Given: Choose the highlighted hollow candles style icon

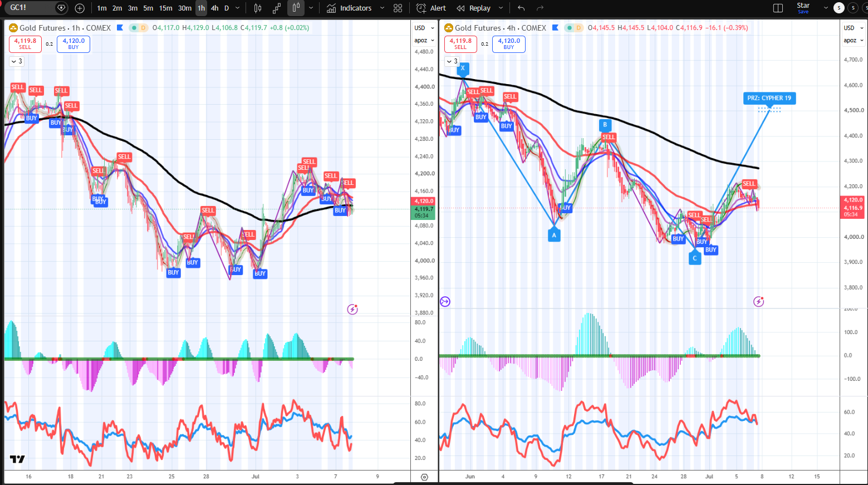Looking at the screenshot, I should coord(296,8).
